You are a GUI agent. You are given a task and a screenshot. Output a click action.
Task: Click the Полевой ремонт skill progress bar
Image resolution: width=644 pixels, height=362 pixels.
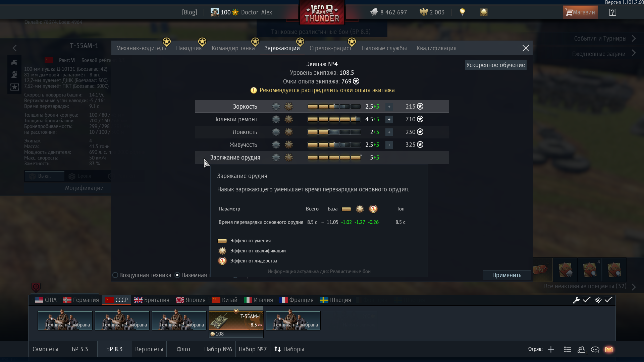334,119
